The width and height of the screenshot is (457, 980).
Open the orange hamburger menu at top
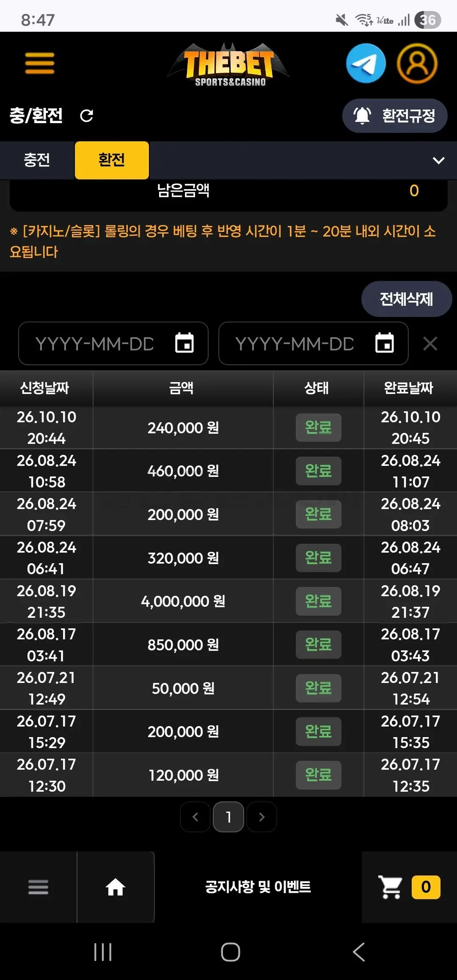pyautogui.click(x=40, y=63)
